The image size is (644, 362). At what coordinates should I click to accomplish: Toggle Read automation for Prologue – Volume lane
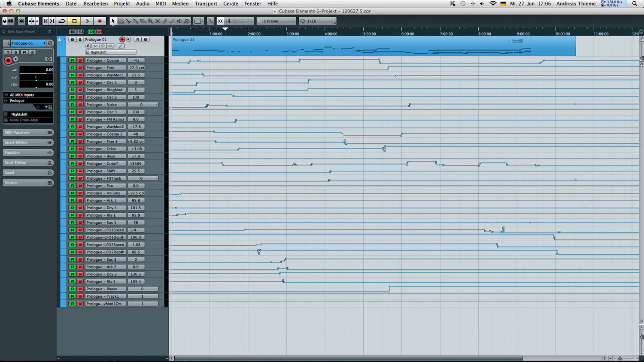(72, 193)
